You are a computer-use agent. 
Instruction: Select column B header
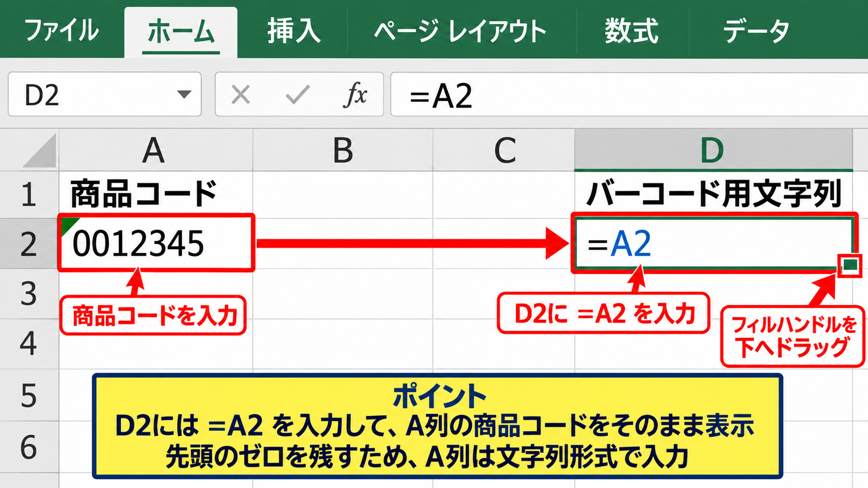(343, 150)
